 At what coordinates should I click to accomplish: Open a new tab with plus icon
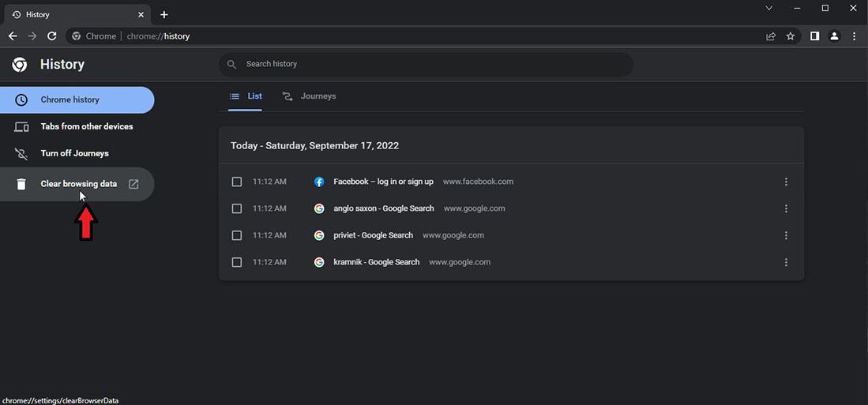tap(164, 14)
